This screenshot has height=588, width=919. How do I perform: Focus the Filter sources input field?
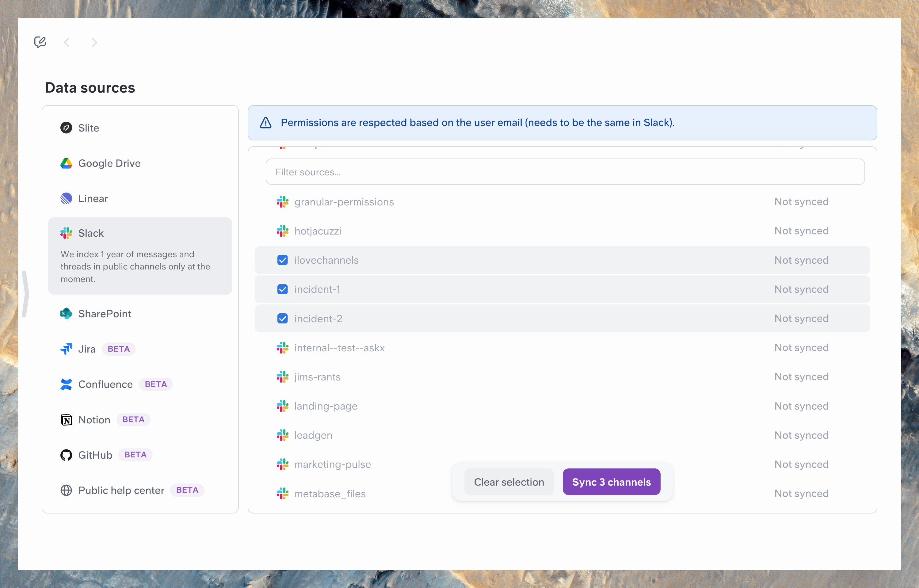coord(565,172)
